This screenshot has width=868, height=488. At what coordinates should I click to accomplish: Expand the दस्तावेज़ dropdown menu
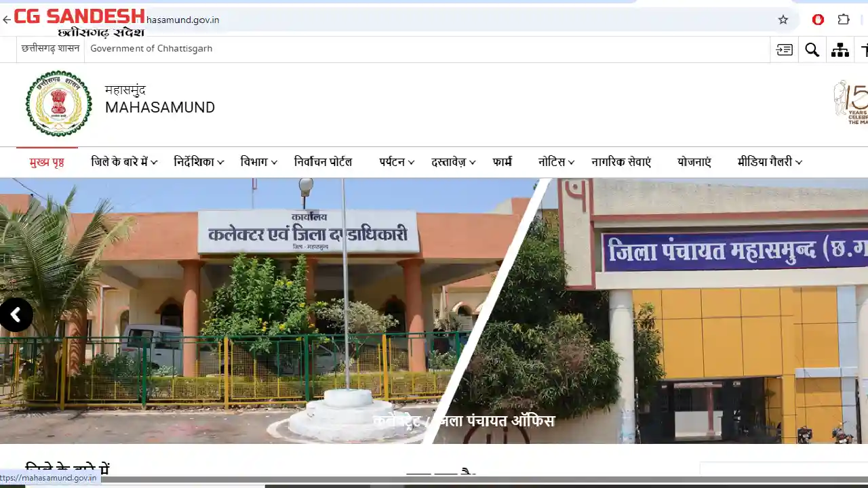coord(454,162)
